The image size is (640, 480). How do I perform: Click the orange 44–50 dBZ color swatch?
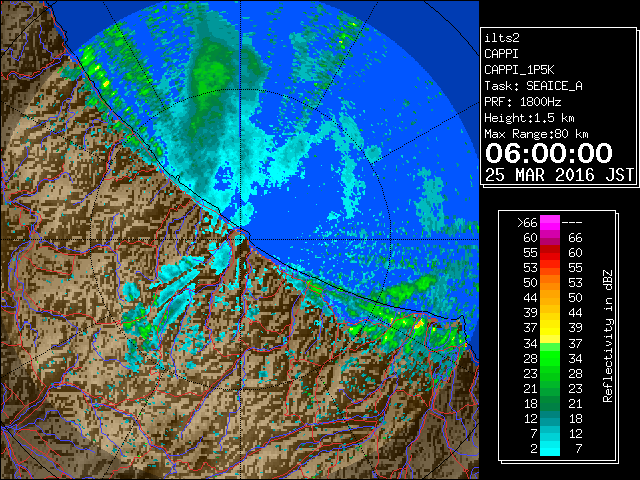tap(550, 298)
